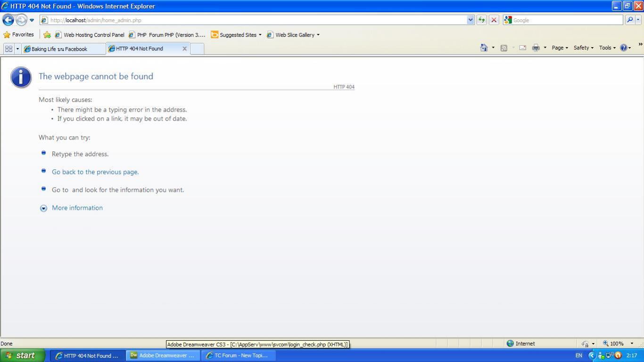The height and width of the screenshot is (362, 644).
Task: Open the Home button dropdown arrow
Action: 493,48
